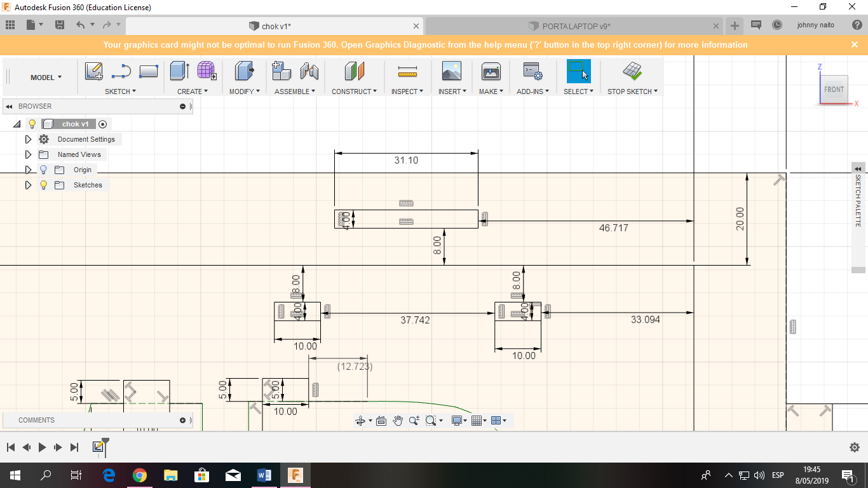Open Google Chrome from taskbar
The width and height of the screenshot is (868, 488).
click(140, 475)
